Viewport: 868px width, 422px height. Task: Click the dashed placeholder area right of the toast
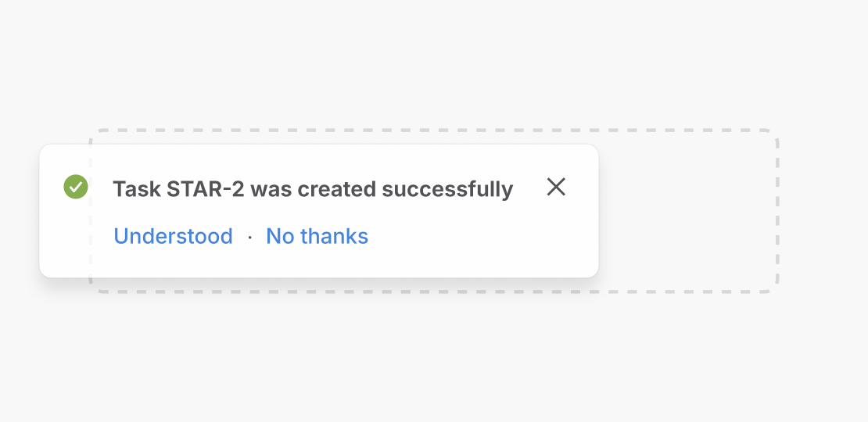(688, 211)
